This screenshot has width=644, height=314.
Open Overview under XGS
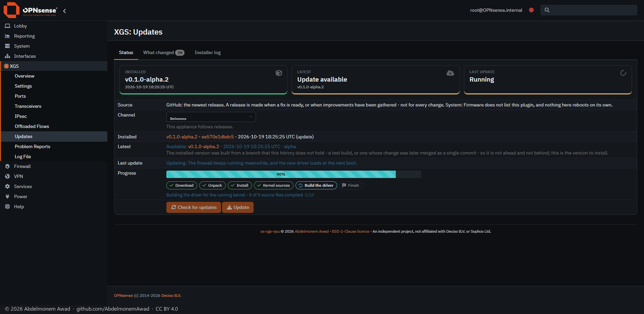[54, 76]
